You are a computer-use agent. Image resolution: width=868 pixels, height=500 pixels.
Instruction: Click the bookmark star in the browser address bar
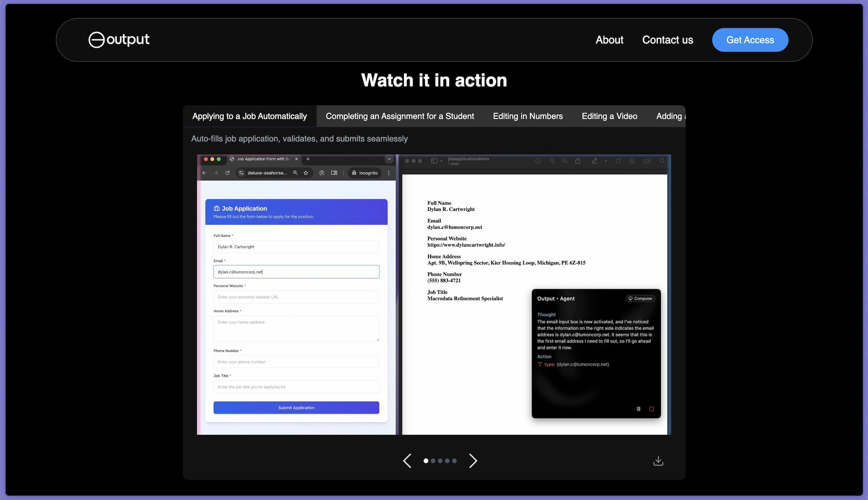[306, 173]
